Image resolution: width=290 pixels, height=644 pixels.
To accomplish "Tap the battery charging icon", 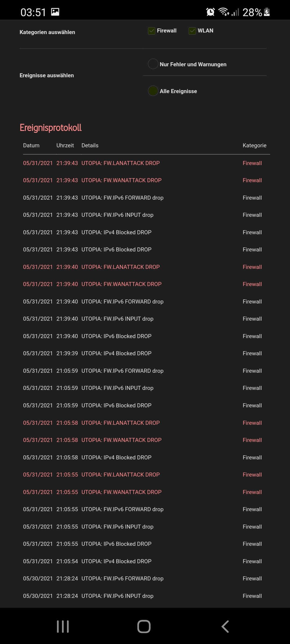I will (x=267, y=12).
